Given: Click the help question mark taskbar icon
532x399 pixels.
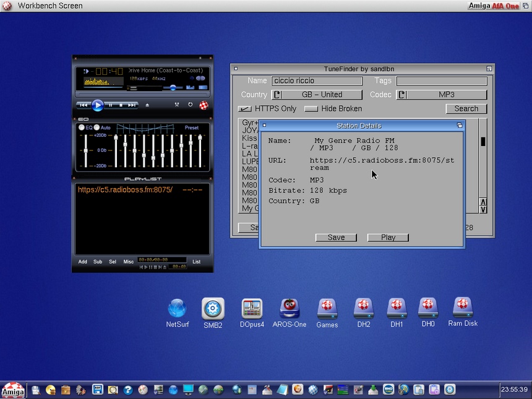Looking at the screenshot, I should [128, 390].
